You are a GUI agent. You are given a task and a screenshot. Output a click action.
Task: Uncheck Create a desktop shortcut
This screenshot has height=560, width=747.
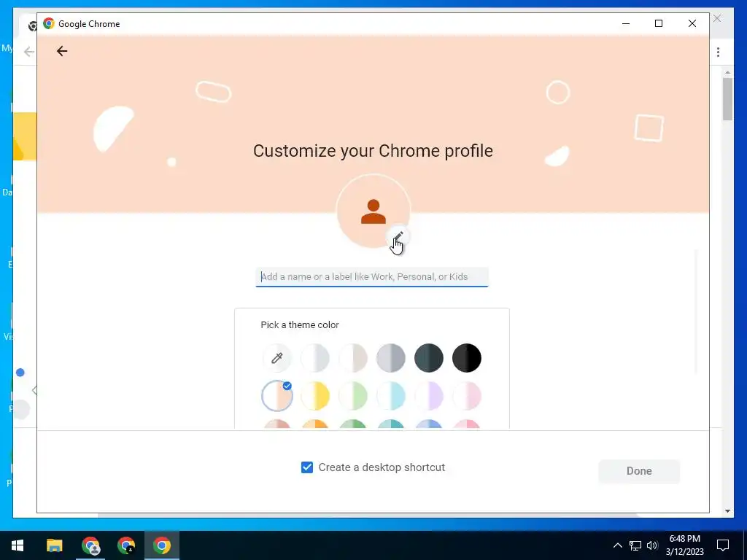307,467
